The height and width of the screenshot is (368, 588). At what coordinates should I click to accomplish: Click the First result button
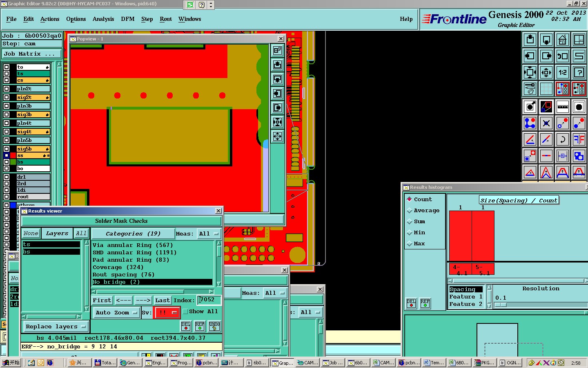click(x=102, y=300)
